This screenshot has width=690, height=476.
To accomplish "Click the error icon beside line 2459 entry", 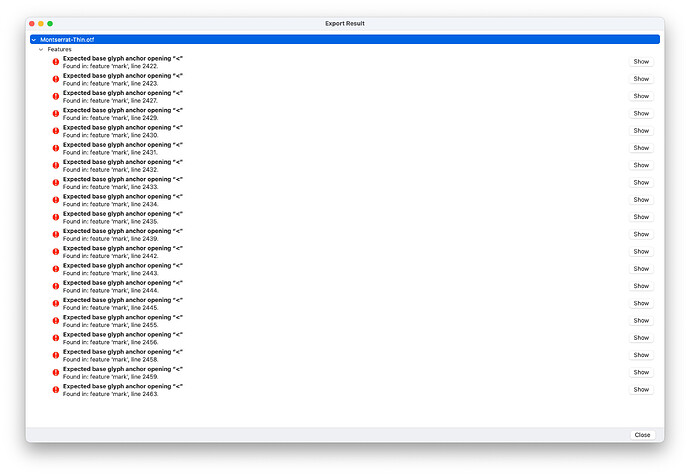I will tap(56, 373).
